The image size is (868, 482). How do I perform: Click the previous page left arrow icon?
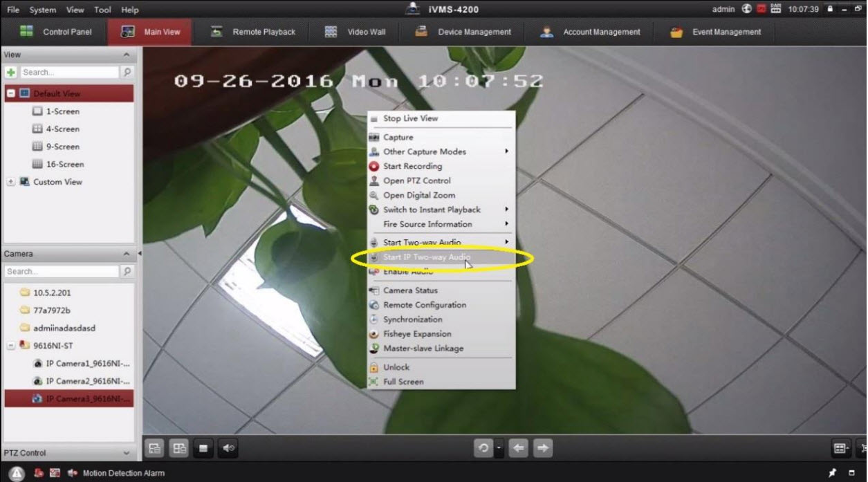(x=518, y=448)
